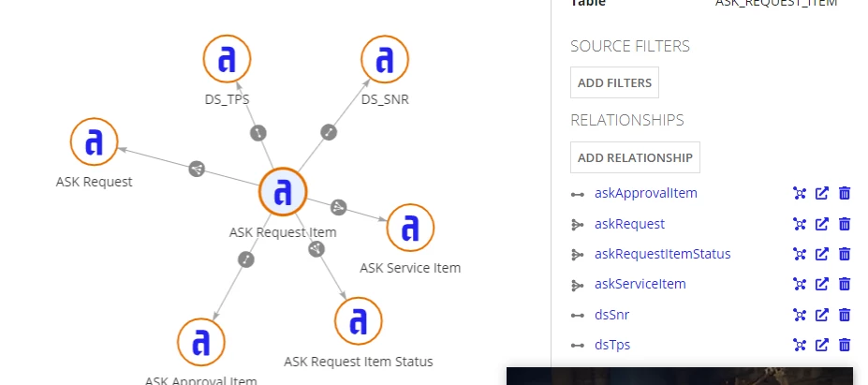
Task: Open the askRequestItemStatus link
Action: click(x=663, y=254)
